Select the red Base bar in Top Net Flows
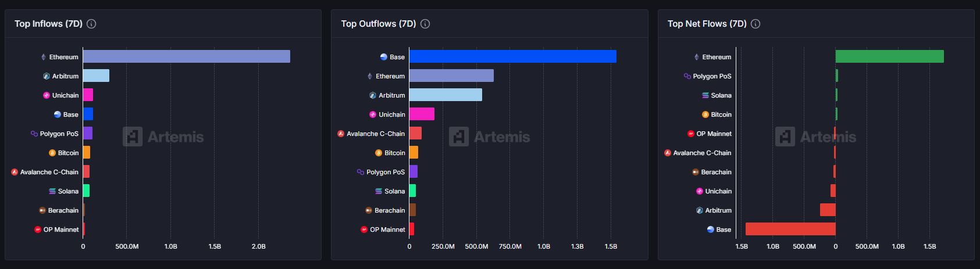This screenshot has height=269, width=980. 790,229
